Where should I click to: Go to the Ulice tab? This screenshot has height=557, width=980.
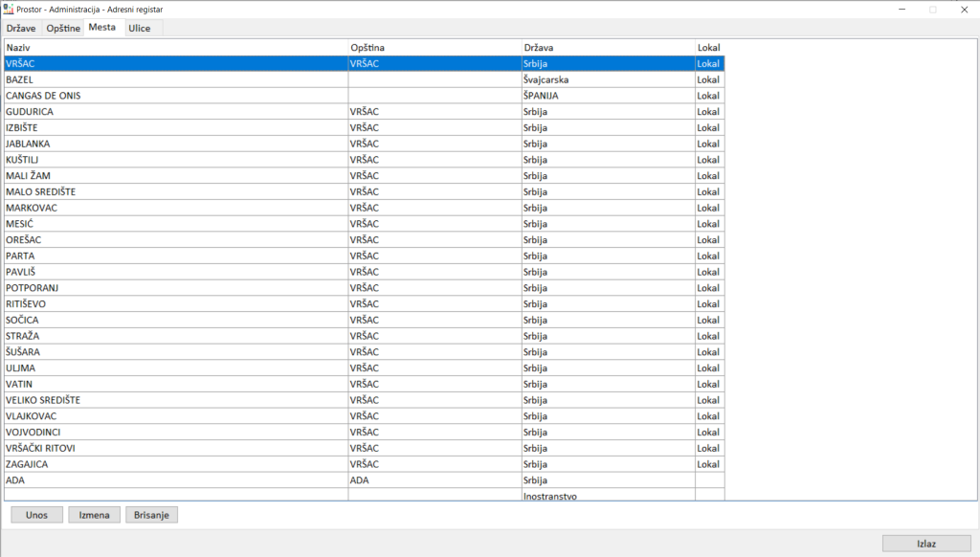click(x=140, y=29)
